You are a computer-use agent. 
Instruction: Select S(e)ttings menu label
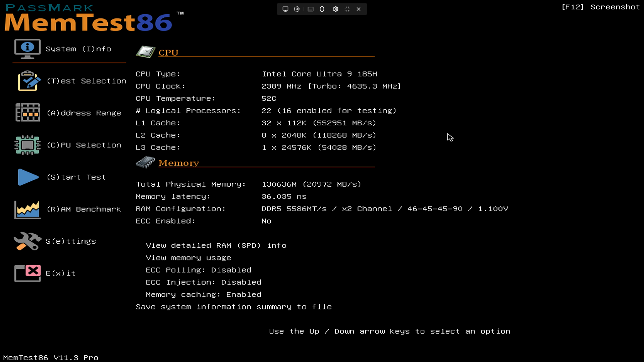click(71, 241)
